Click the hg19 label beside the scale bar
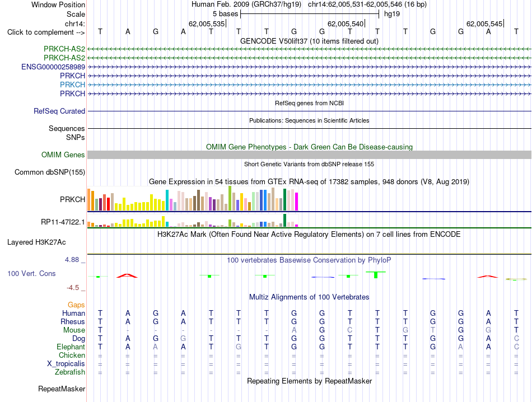 (x=392, y=14)
